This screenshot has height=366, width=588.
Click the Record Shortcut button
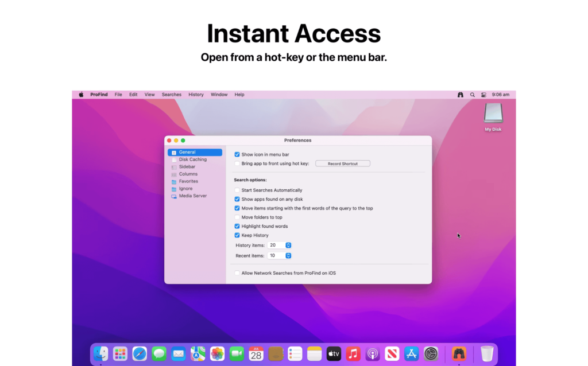click(343, 163)
